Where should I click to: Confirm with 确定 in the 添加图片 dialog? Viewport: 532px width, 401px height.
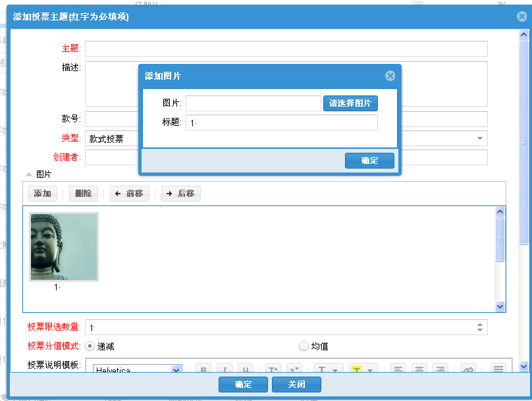pyautogui.click(x=369, y=161)
